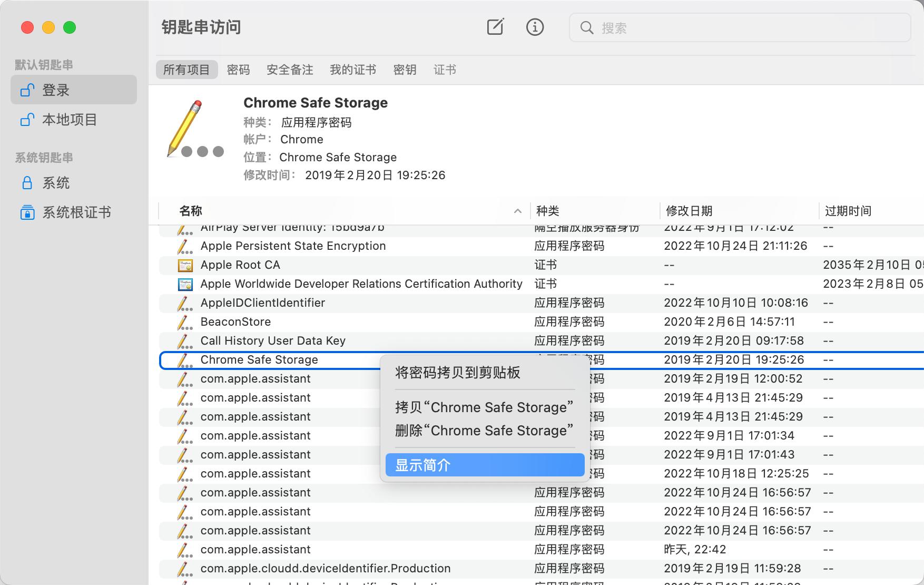Click the certificate icon beside Apple Worldwide Developer Relations

[x=185, y=284]
